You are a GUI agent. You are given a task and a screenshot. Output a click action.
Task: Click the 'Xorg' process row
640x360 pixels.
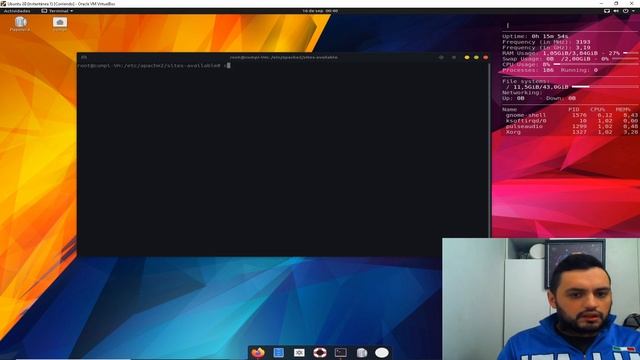(x=571, y=132)
